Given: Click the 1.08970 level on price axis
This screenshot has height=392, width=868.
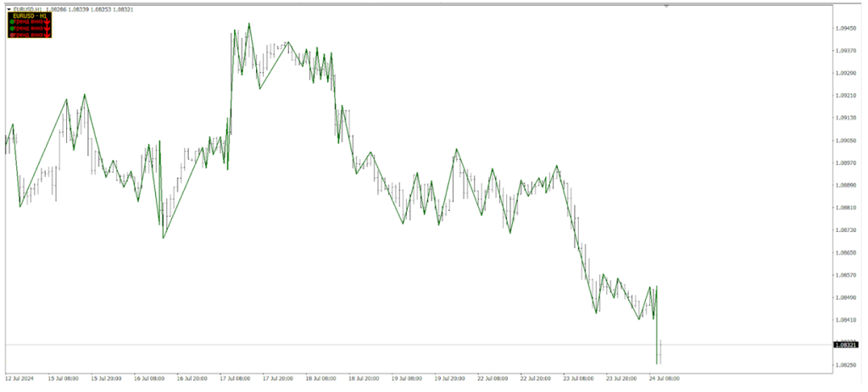Looking at the screenshot, I should pos(844,163).
